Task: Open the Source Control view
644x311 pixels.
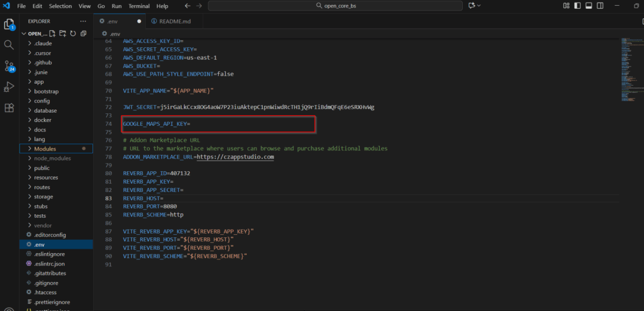Action: 9,65
